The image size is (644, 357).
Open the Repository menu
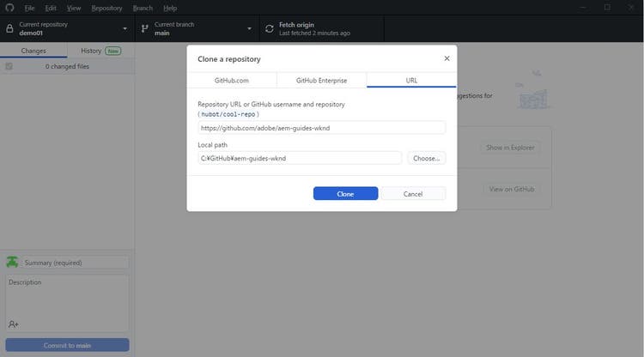pyautogui.click(x=106, y=8)
